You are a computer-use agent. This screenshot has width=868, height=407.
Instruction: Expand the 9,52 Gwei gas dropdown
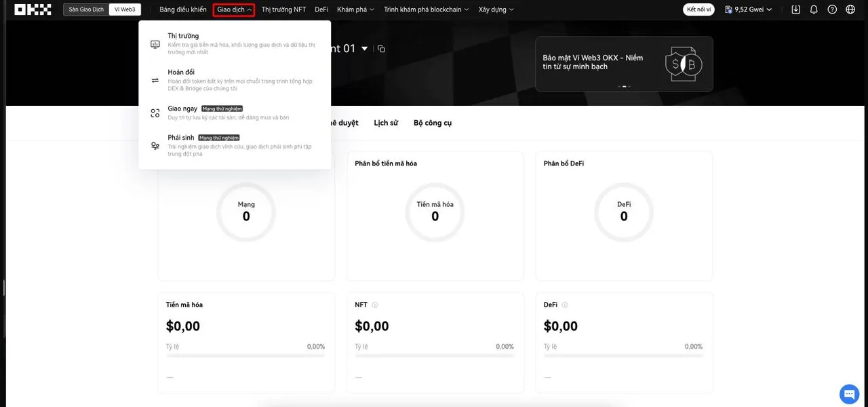(748, 9)
